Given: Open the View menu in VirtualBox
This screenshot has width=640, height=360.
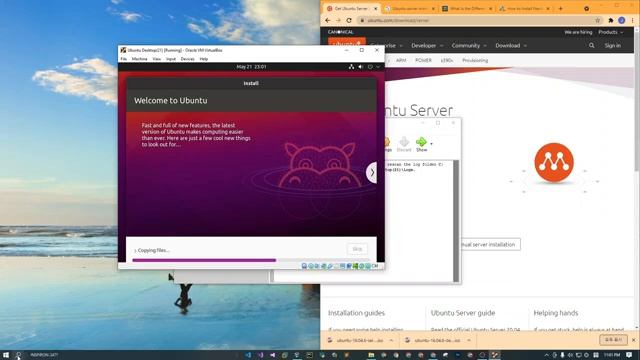Looking at the screenshot, I should click(156, 59).
